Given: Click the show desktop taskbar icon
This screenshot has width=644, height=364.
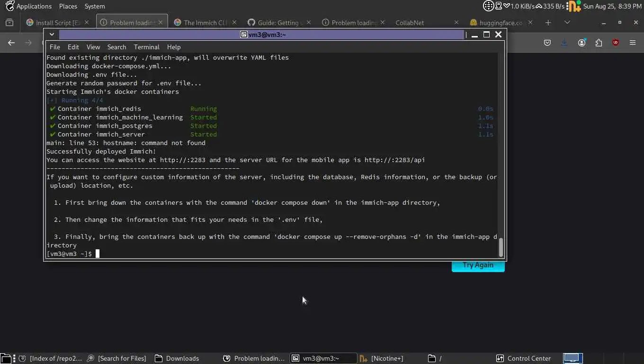Looking at the screenshot, I should [5, 358].
